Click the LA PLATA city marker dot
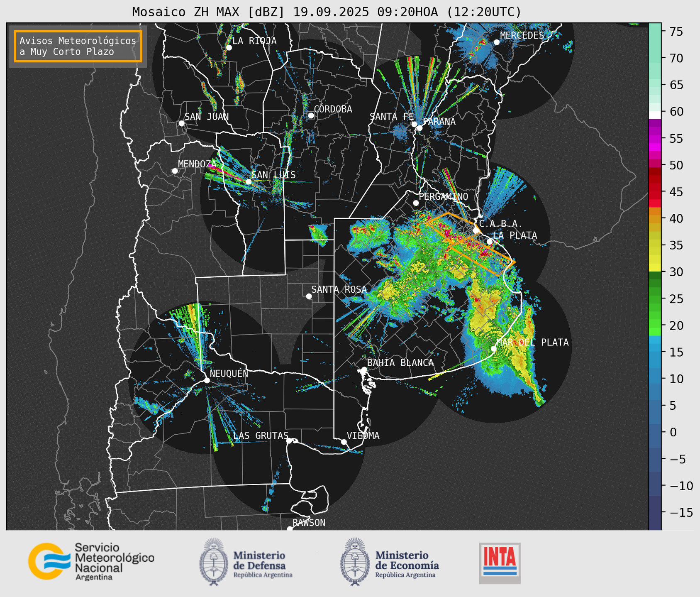Screen dimensions: 700x597 pos(490,242)
